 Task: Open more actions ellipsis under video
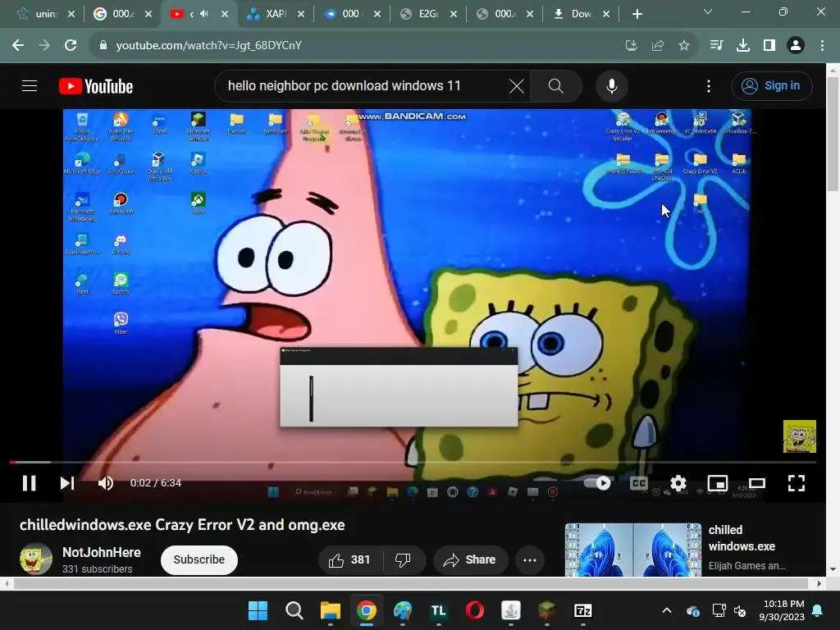530,559
